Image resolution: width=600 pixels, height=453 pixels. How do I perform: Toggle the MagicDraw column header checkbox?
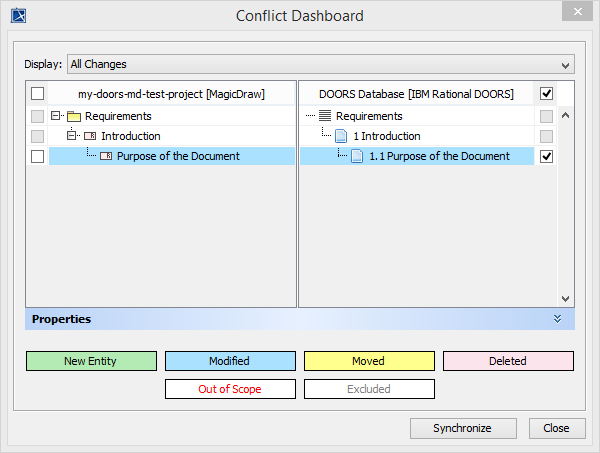[x=38, y=94]
